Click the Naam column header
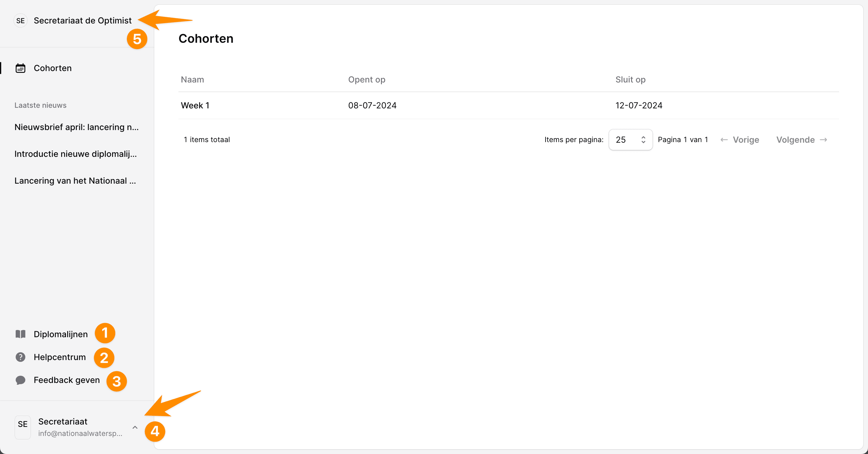 (x=192, y=79)
